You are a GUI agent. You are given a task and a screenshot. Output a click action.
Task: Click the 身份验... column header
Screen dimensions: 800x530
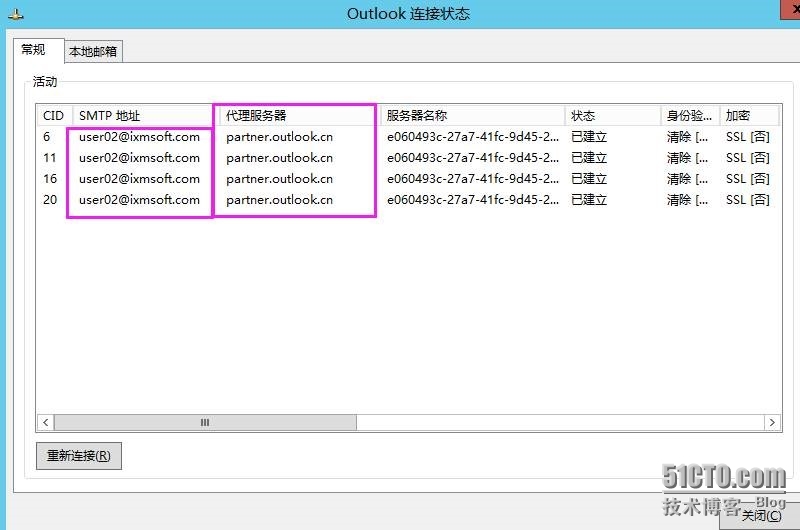click(690, 116)
